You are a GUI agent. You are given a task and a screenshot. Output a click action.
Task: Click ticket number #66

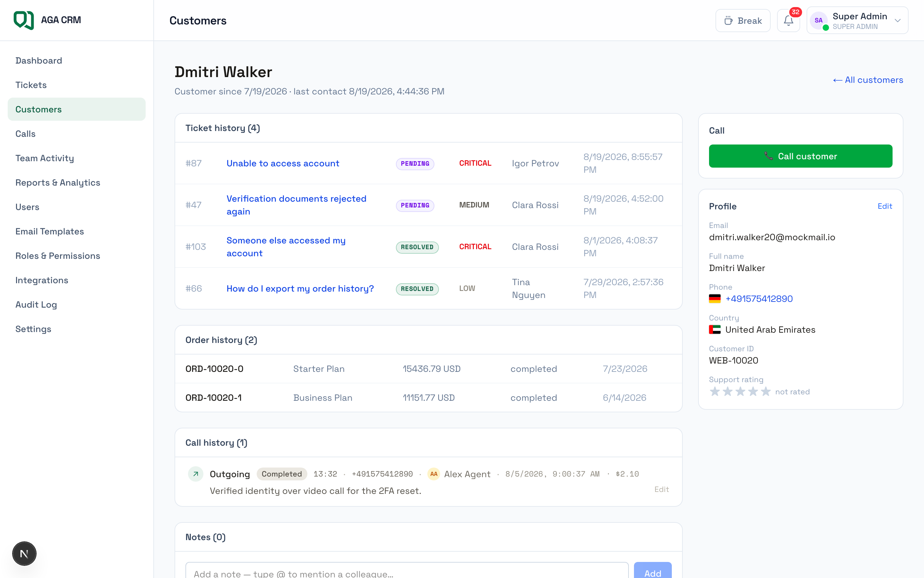tap(193, 289)
